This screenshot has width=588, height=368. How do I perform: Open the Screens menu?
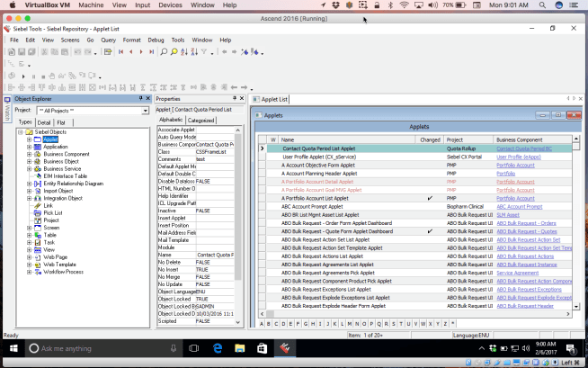70,40
